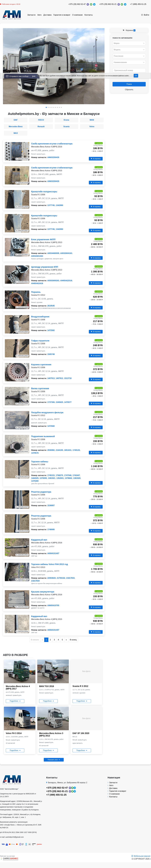This screenshot has height=868, width=151.
Task: Click the Оригинальный номер input field
Action: 129,70
